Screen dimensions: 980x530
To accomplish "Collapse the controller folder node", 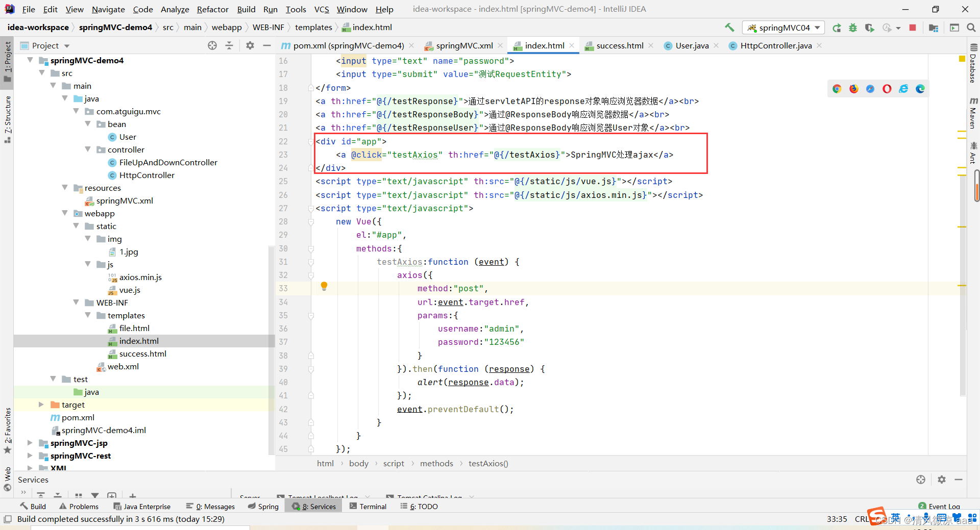I will (88, 149).
